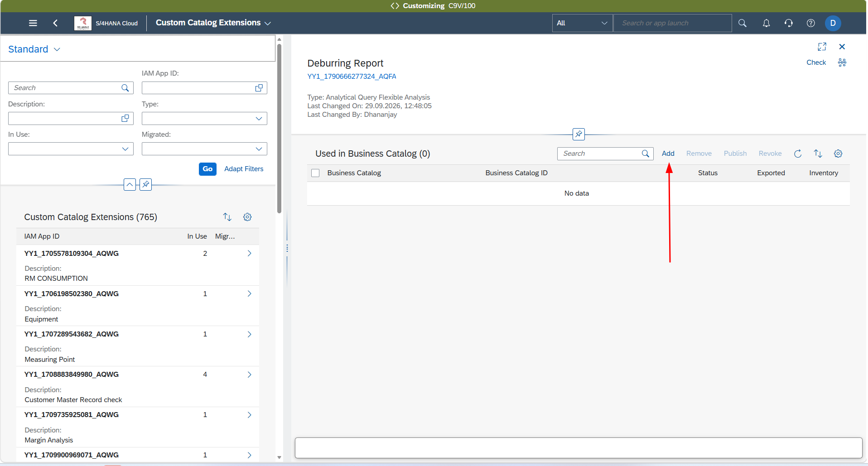Open the hamburger navigation menu
Image resolution: width=868 pixels, height=466 pixels.
[x=33, y=23]
